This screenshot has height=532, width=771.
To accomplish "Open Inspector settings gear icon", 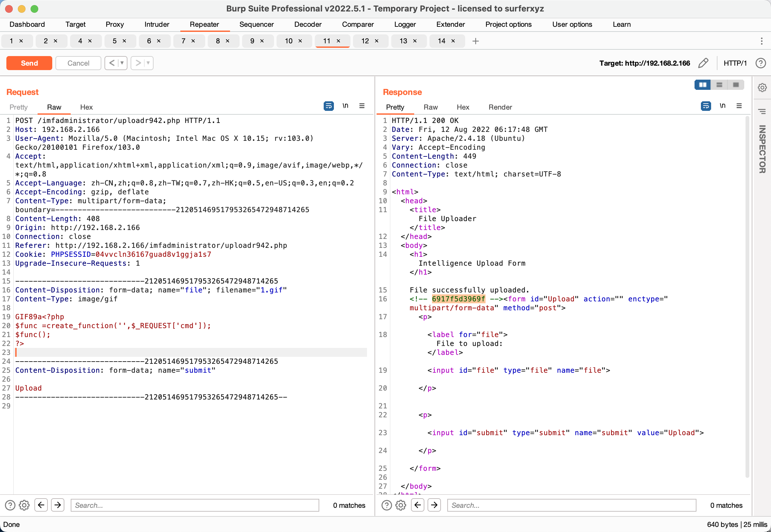I will [x=762, y=88].
